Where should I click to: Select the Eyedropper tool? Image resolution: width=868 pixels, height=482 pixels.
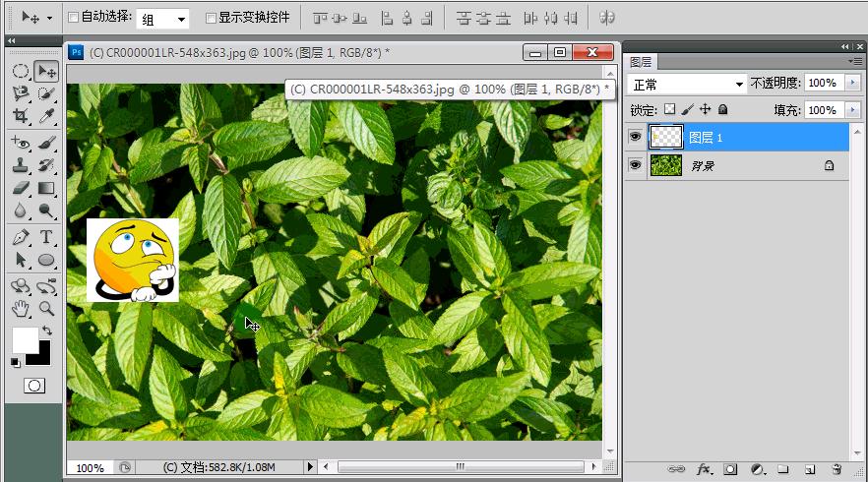46,116
